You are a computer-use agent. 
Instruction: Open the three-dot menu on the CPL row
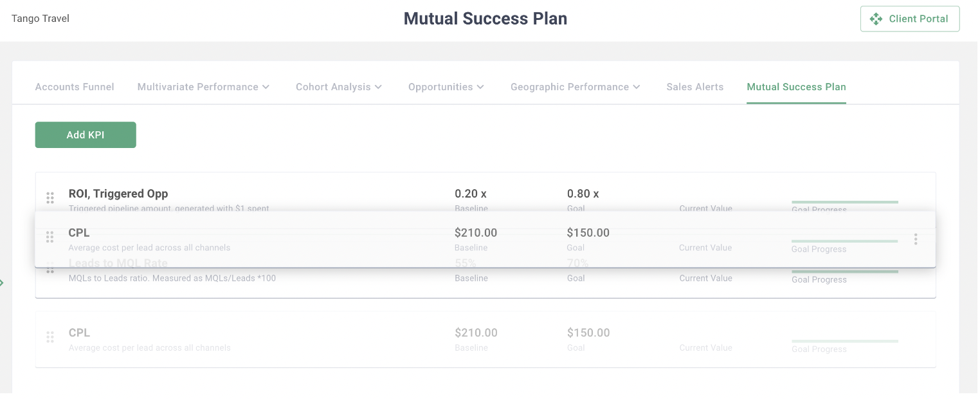[916, 239]
